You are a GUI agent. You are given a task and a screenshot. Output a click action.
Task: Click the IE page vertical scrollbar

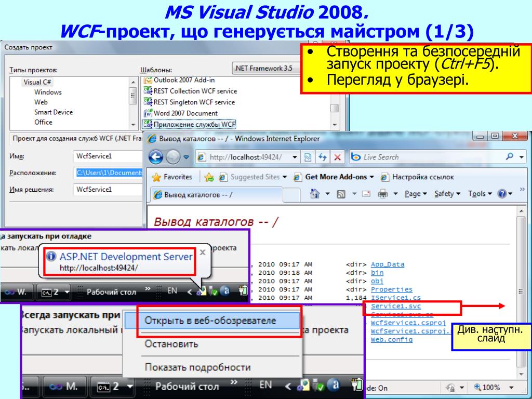[x=521, y=291]
